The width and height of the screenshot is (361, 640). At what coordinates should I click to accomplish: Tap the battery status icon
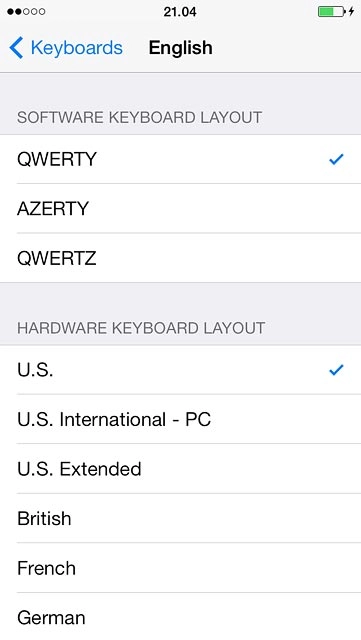click(x=331, y=11)
